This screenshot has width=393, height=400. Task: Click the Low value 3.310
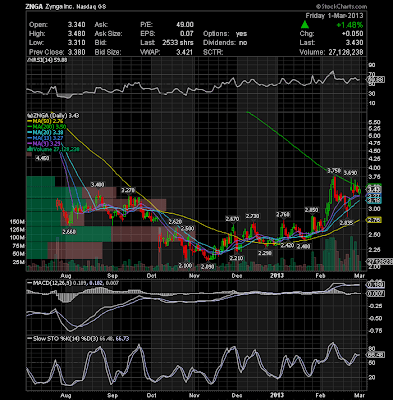click(x=76, y=43)
